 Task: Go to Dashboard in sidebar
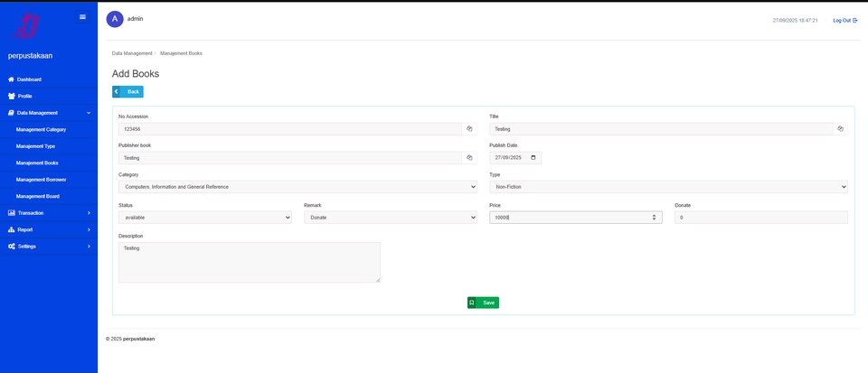coord(29,79)
